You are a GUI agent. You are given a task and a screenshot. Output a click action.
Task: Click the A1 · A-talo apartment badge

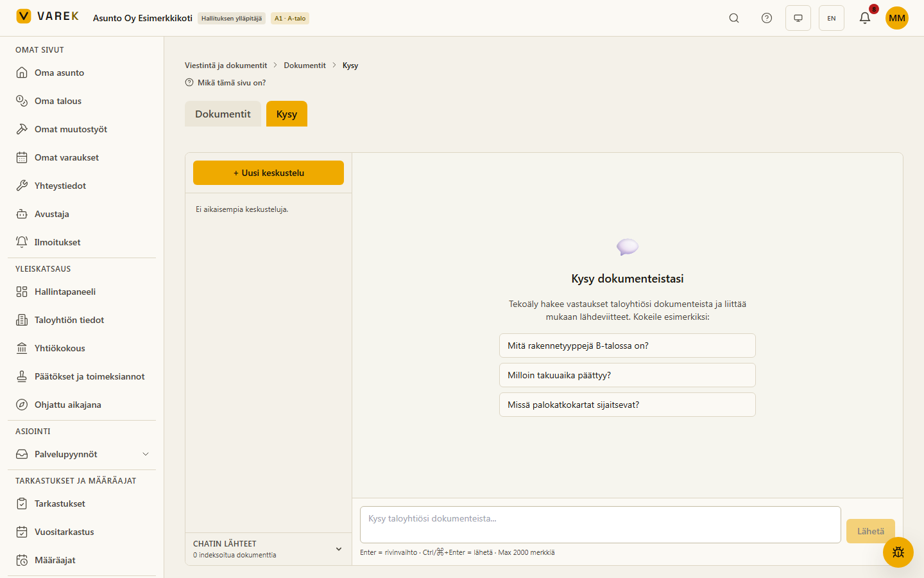[x=290, y=19]
